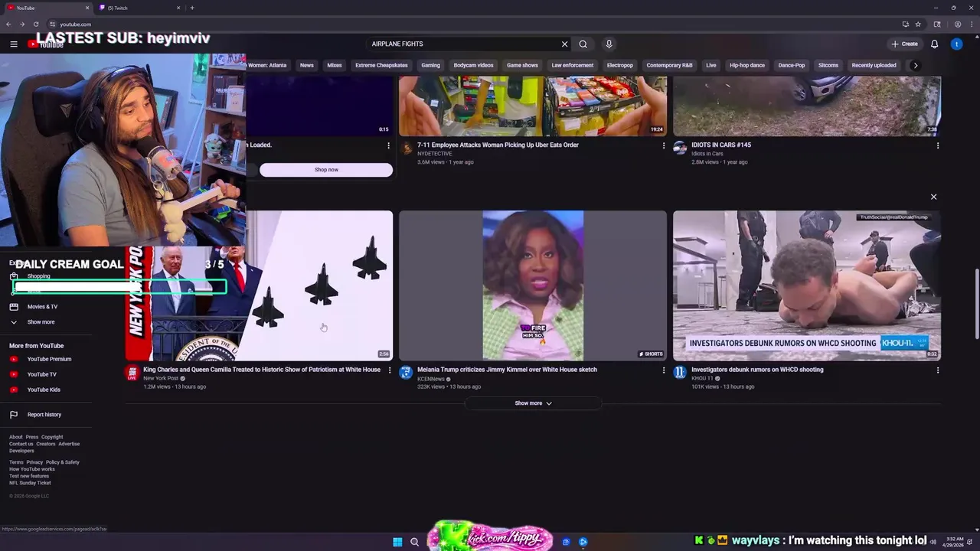This screenshot has width=980, height=551.
Task: Click the Policy & Safety footer link
Action: [63, 462]
